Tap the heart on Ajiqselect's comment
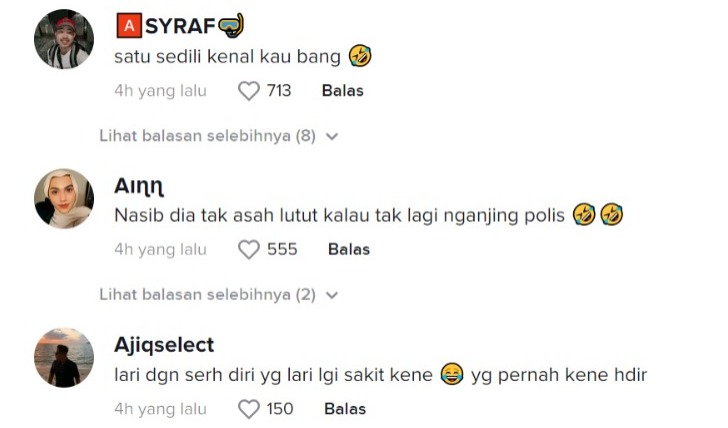Viewport: 728px width, 428px height. pyautogui.click(x=249, y=409)
